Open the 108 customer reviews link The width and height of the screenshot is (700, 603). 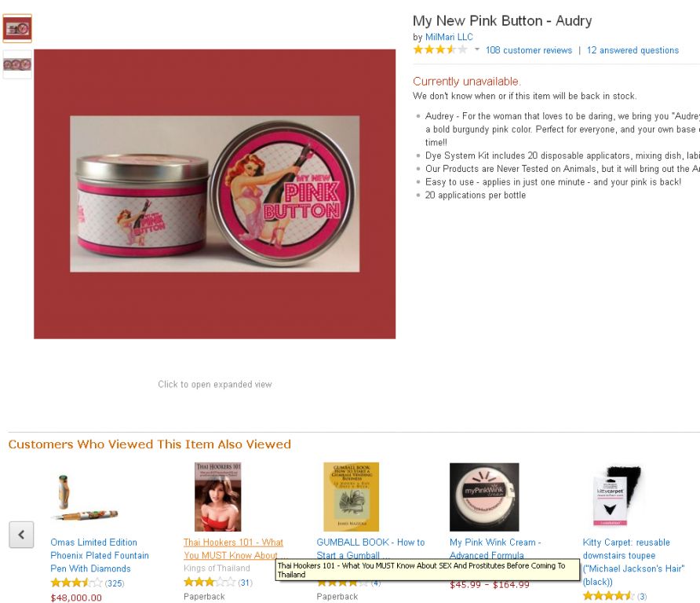coord(529,50)
